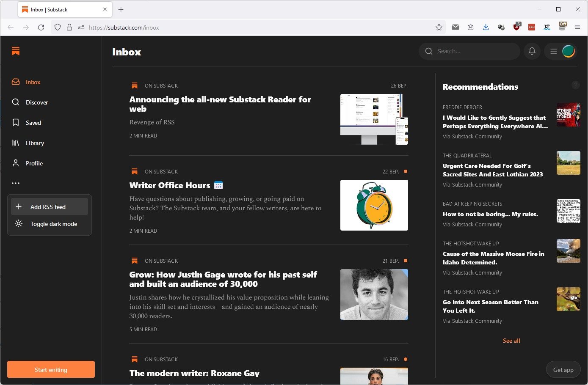Screen dimensions: 588x385
Task: Open the Firefox application hamburger menu
Action: 577,27
